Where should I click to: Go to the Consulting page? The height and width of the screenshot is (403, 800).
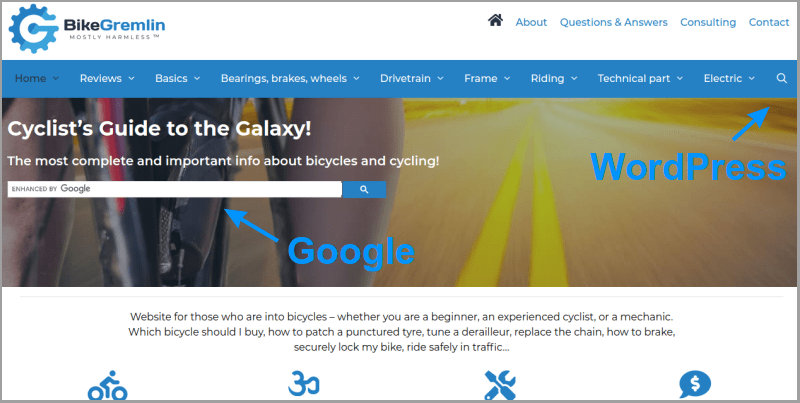(x=708, y=22)
